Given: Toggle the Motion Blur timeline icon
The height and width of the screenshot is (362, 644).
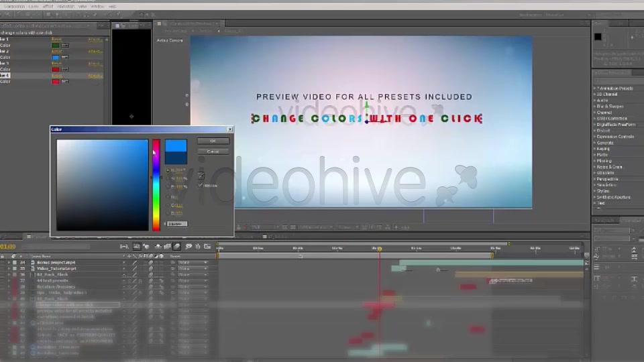Looking at the screenshot, I should [x=177, y=246].
